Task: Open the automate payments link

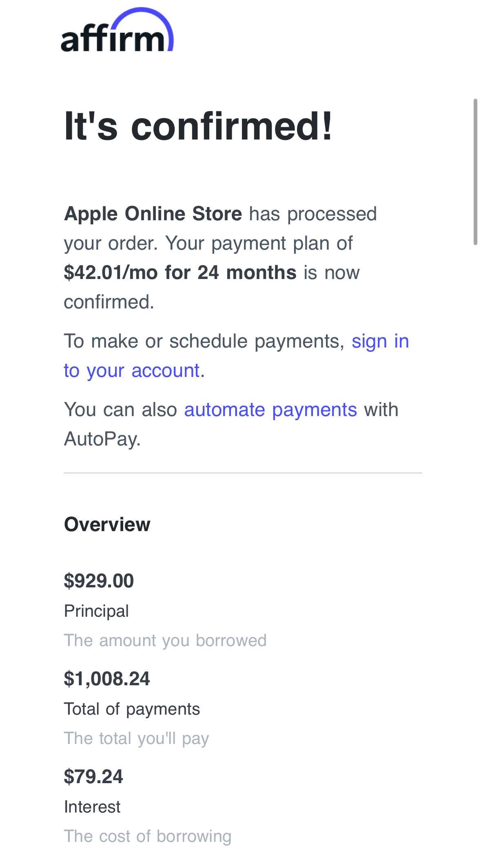Action: [x=270, y=409]
